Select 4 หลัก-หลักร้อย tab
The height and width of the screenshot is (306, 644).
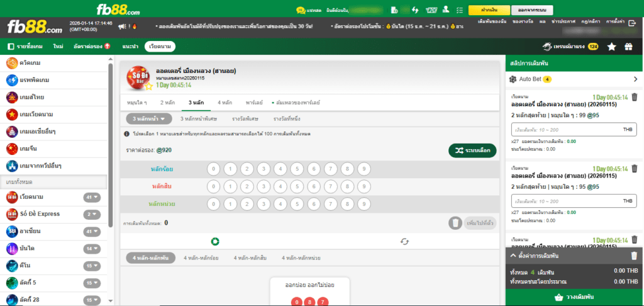pyautogui.click(x=201, y=258)
